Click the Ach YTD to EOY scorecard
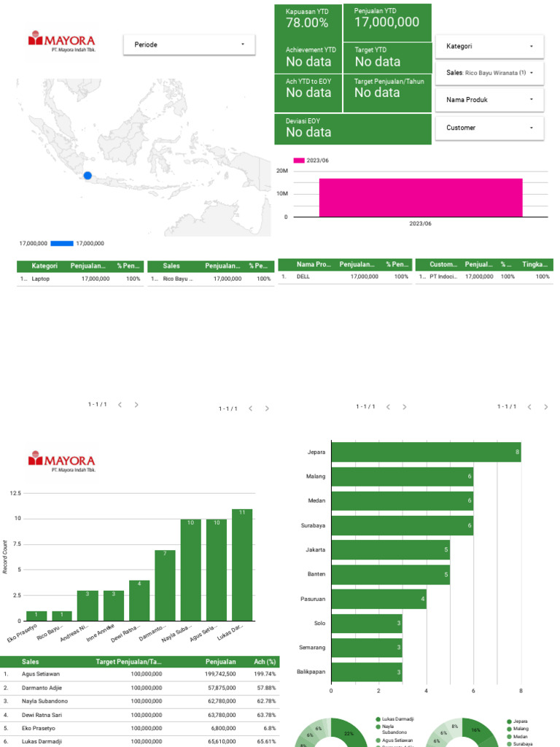This screenshot has height=747, width=560. (308, 93)
